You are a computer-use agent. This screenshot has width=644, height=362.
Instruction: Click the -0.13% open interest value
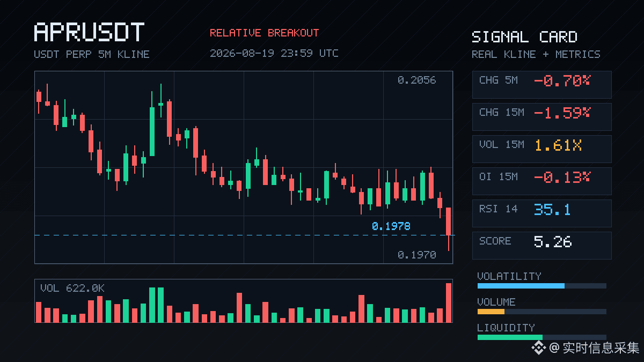562,178
